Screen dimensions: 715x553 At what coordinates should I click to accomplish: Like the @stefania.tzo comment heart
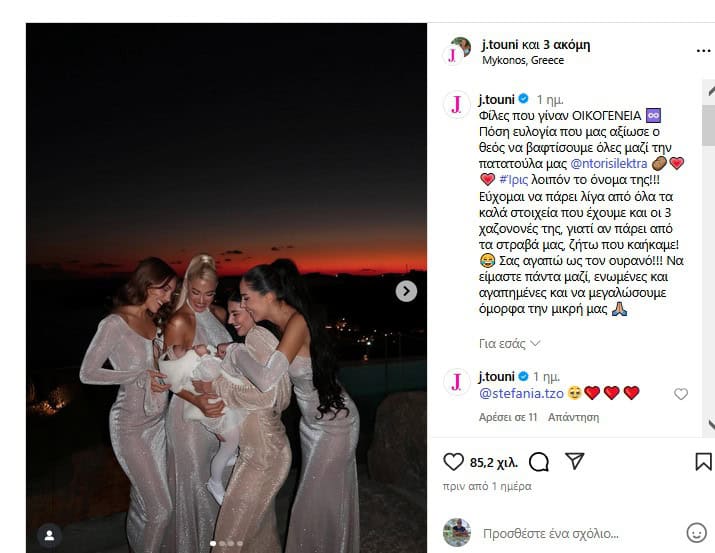681,394
